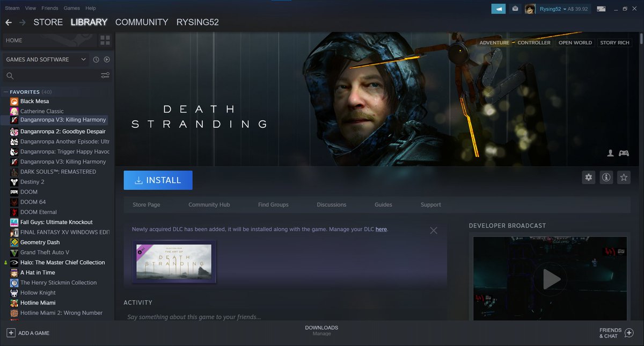Switch to library grid view icon
644x346 pixels.
pos(105,40)
